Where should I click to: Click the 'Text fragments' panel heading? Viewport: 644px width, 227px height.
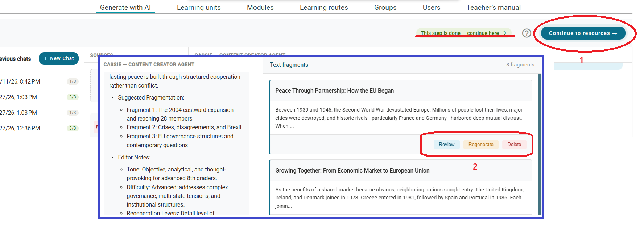(289, 65)
